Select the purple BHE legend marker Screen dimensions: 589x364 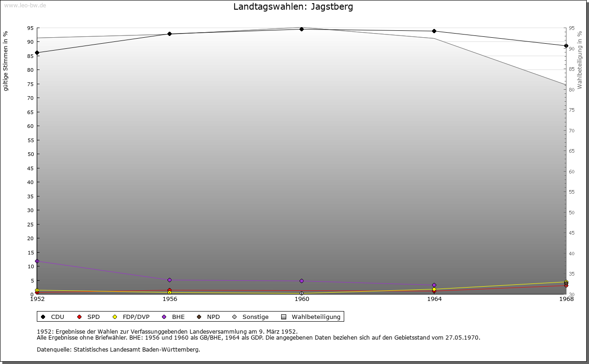pyautogui.click(x=164, y=317)
